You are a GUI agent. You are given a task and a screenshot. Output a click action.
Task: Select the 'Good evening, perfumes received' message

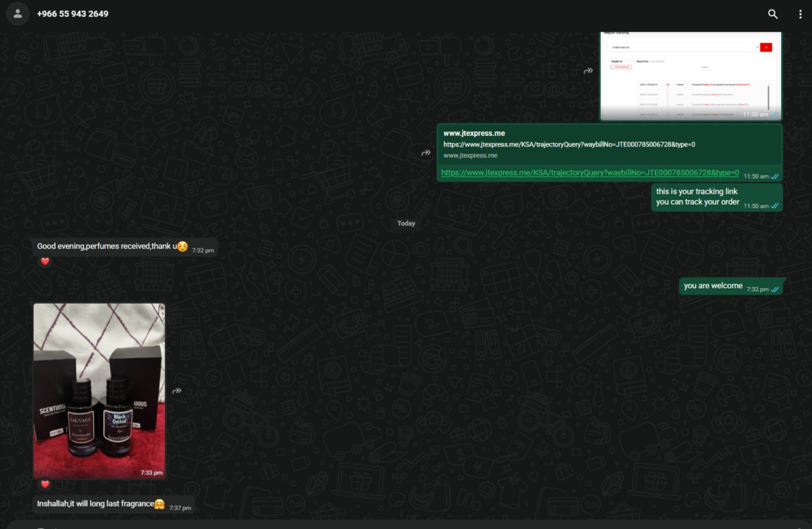(x=106, y=247)
